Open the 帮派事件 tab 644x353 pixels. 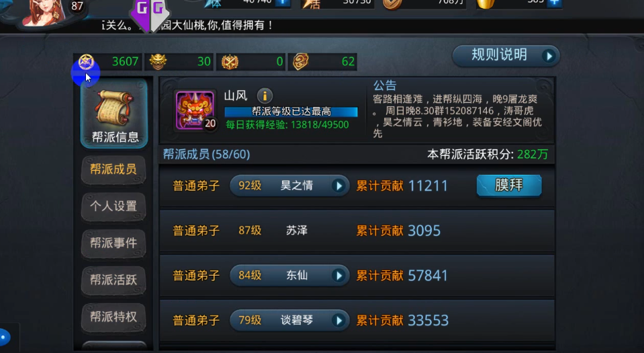coord(113,243)
